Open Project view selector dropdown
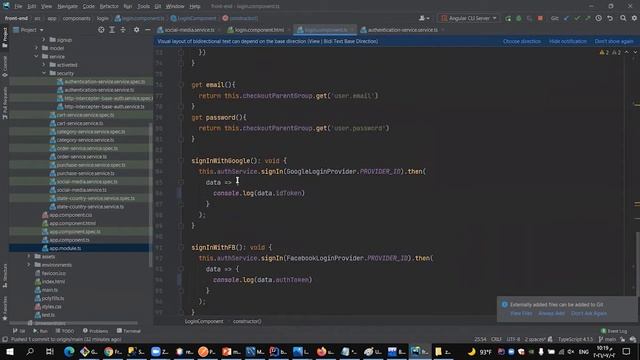The image size is (640, 360). click(x=28, y=30)
